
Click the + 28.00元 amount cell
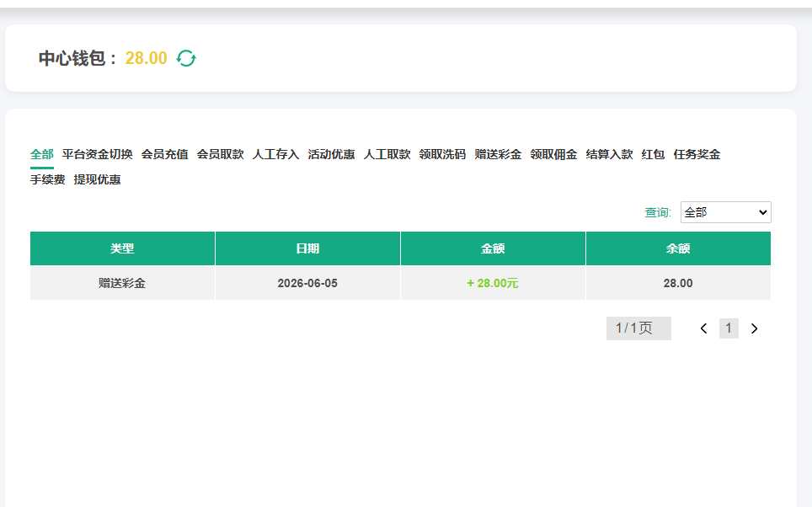pyautogui.click(x=493, y=283)
